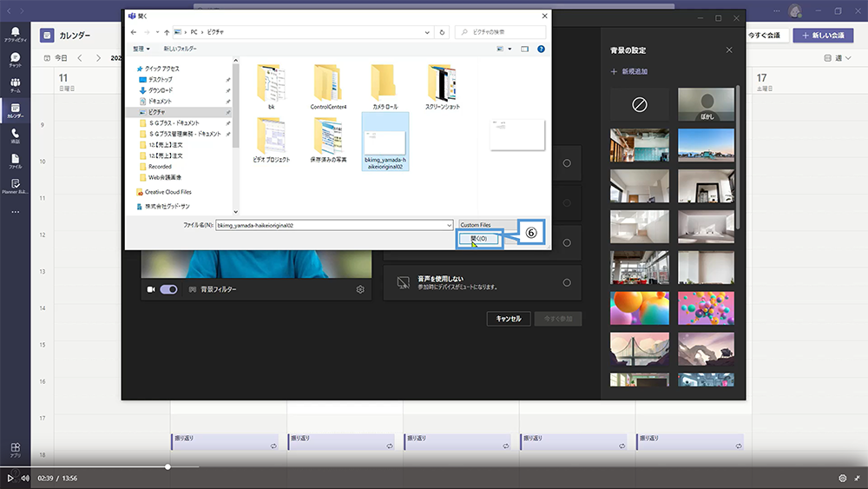Select ドキュメント in navigation tree
The image size is (868, 489).
[160, 102]
